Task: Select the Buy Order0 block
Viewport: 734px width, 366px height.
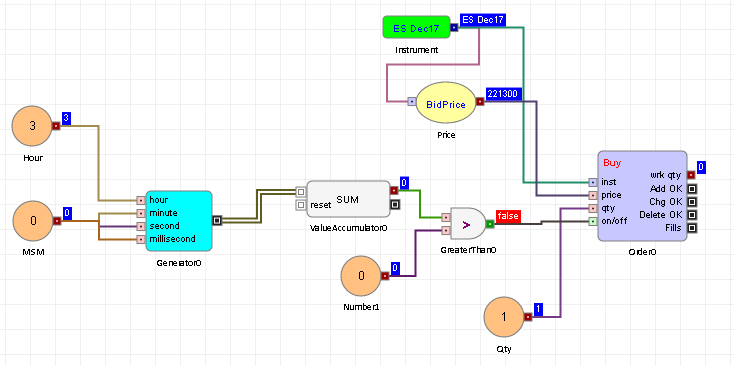Action: point(642,196)
